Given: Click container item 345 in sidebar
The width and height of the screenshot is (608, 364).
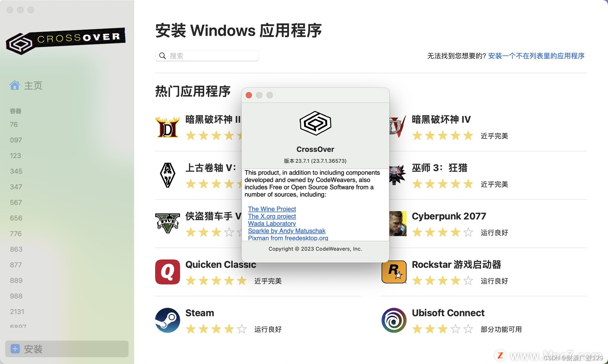Looking at the screenshot, I should click(16, 171).
